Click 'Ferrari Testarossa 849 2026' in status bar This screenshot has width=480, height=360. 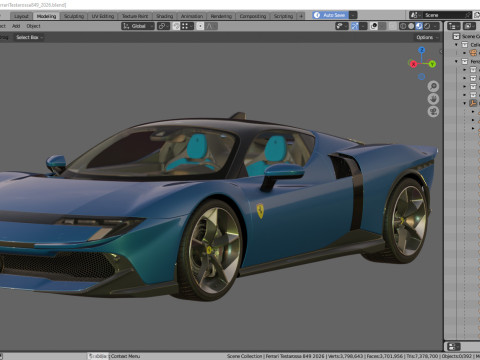point(295,356)
